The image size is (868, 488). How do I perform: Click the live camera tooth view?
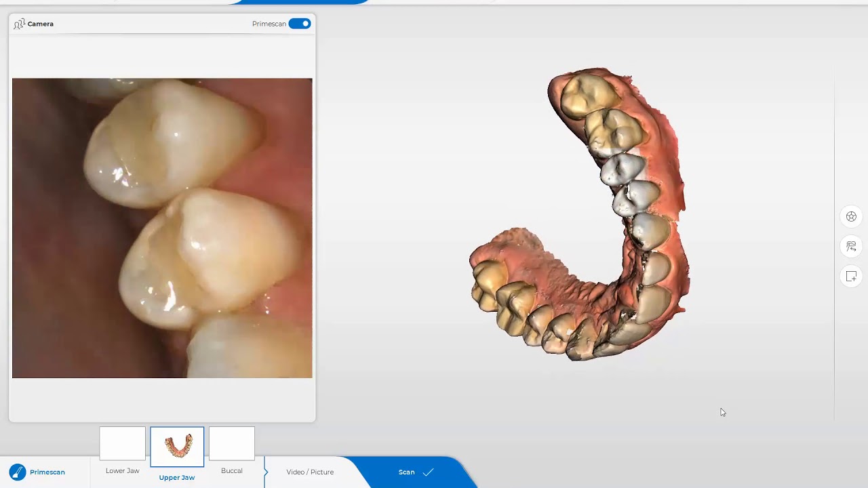pos(162,228)
